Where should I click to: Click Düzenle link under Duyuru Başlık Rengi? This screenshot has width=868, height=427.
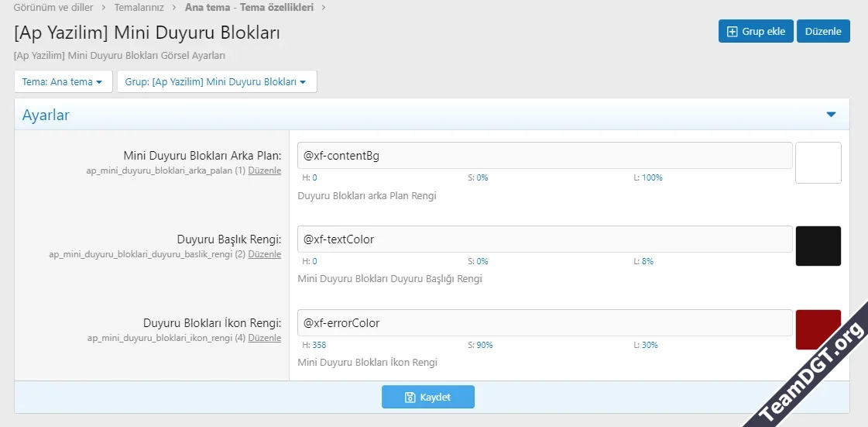click(x=265, y=254)
